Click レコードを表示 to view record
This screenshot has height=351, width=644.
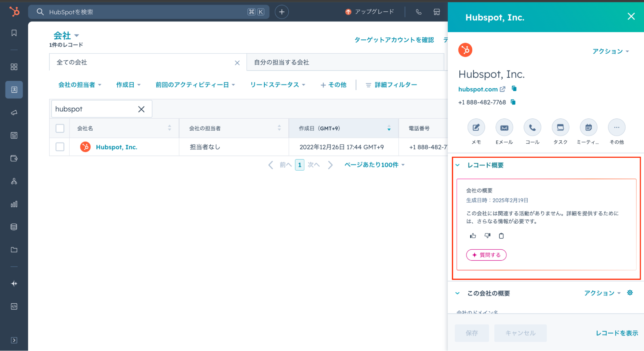[x=617, y=333]
